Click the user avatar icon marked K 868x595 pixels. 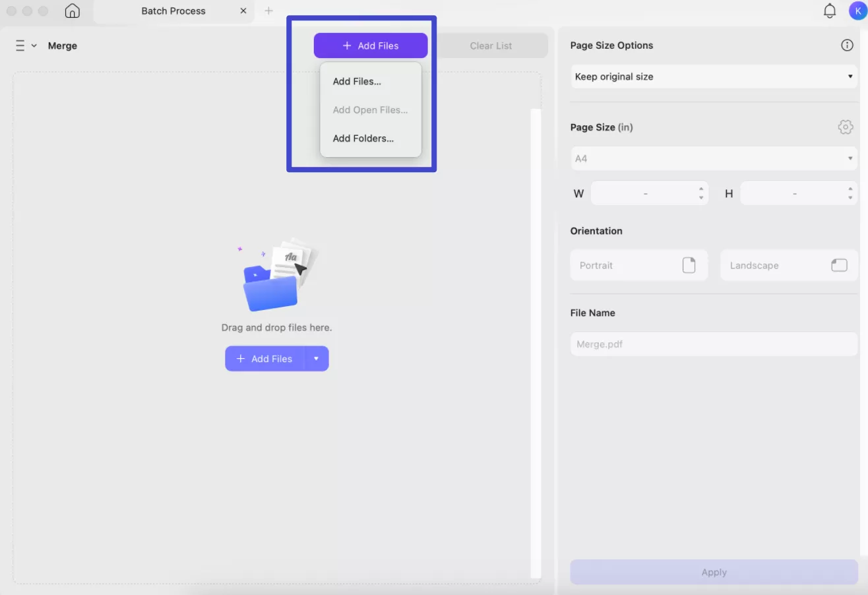855,11
